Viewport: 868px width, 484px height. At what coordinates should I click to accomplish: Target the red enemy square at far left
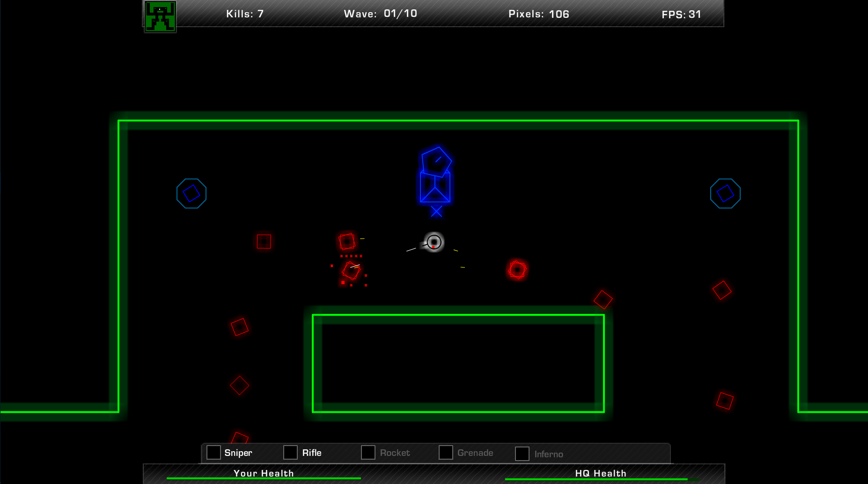(x=264, y=241)
